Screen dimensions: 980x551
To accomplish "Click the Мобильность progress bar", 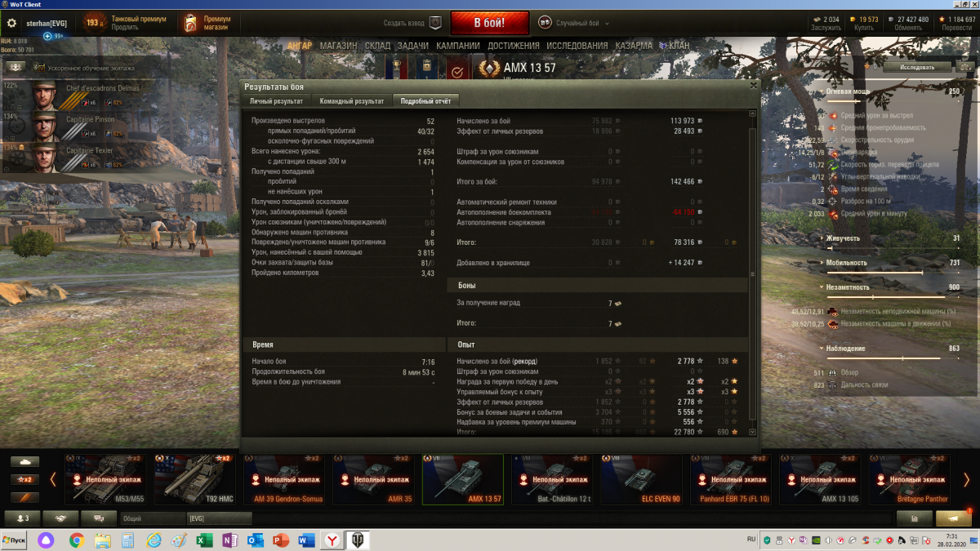I will 893,273.
